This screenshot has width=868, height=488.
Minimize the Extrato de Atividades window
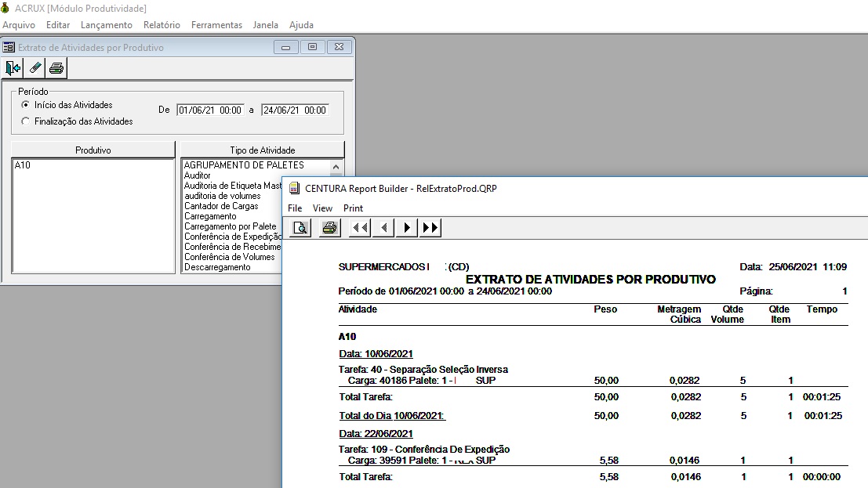285,47
